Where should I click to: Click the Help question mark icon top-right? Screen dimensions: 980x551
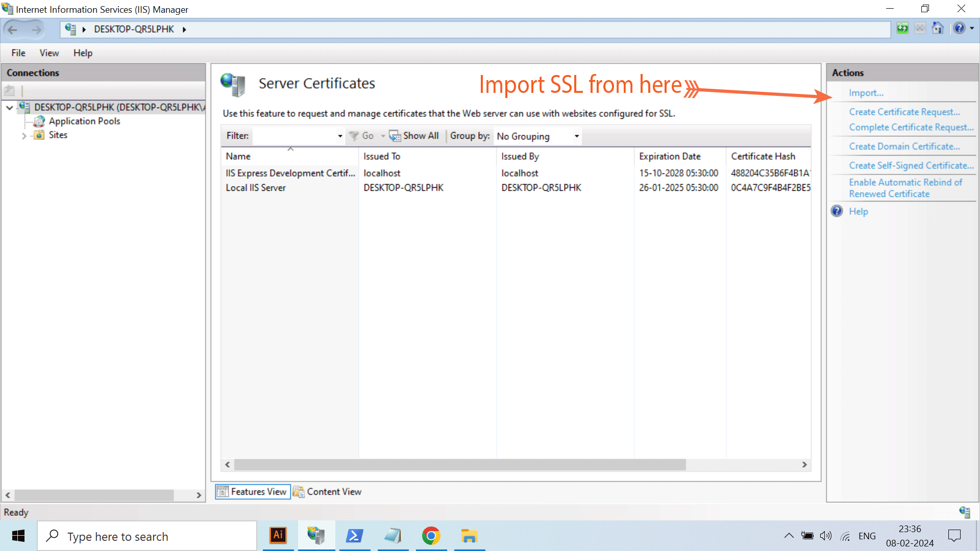pyautogui.click(x=960, y=29)
